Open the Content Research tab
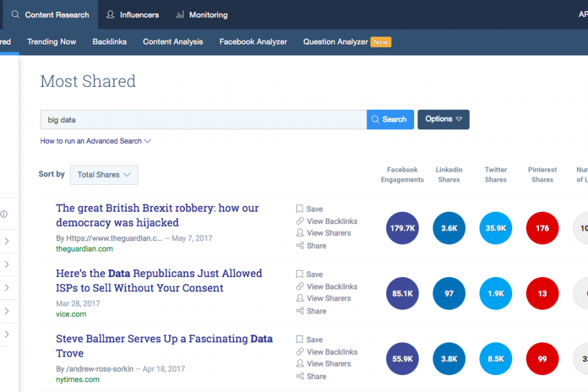588x392 pixels. coord(50,14)
